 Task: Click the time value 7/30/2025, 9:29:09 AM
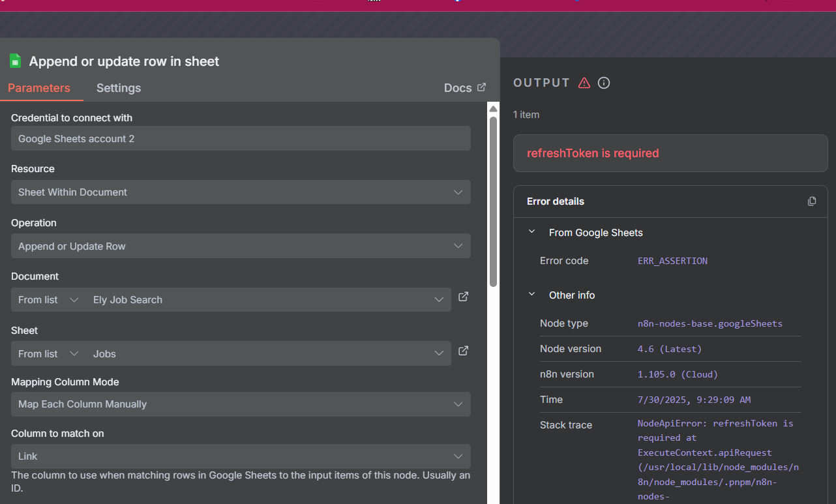coord(694,400)
